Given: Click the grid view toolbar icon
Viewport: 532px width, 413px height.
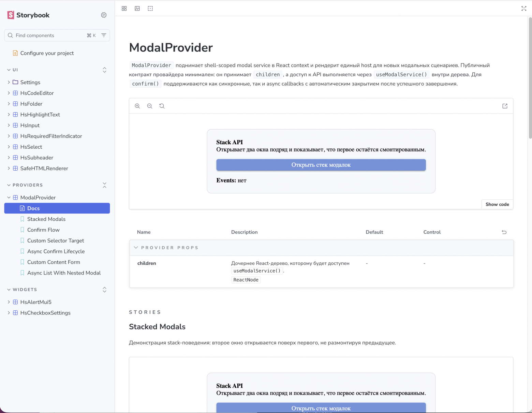Looking at the screenshot, I should click(124, 9).
